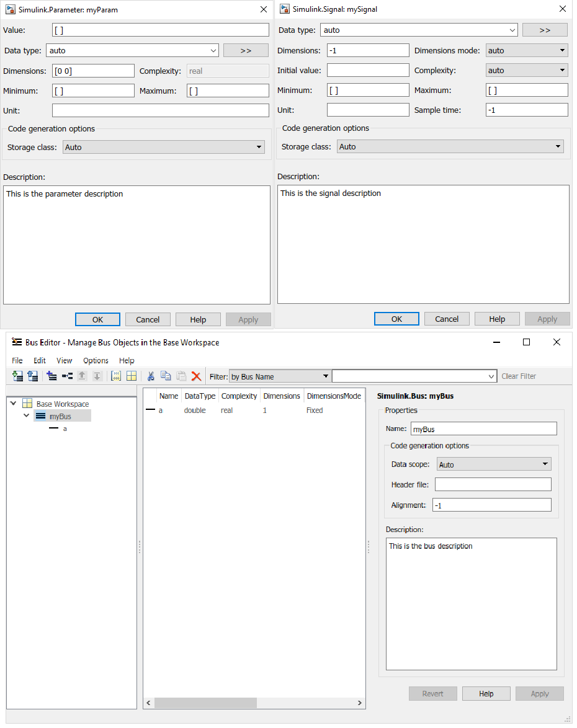
Task: Open the Data type dropdown for myParam
Action: 214,50
